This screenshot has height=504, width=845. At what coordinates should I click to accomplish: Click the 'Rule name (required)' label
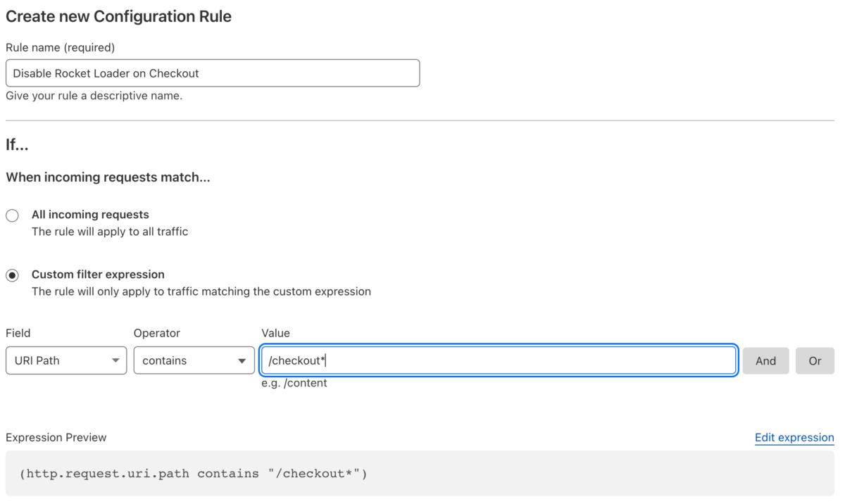60,47
